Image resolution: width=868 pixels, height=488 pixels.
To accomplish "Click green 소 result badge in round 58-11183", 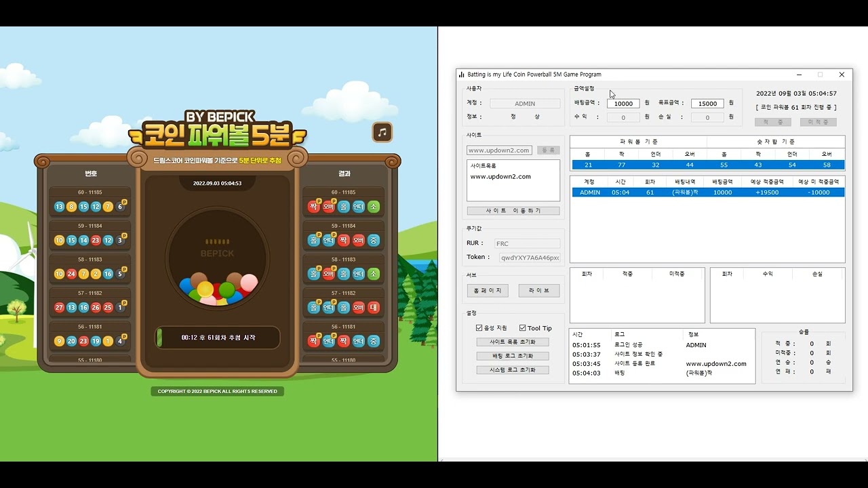I will (x=374, y=274).
